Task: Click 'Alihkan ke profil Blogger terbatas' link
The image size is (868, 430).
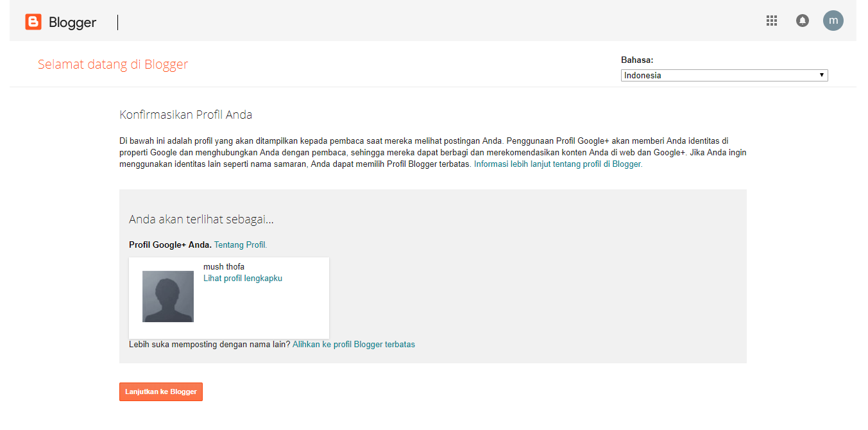Action: pos(353,344)
